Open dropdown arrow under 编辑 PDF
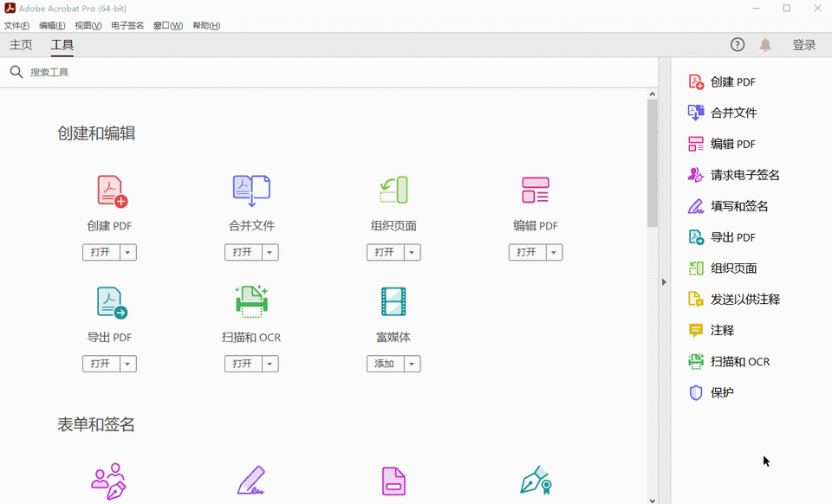 (555, 252)
